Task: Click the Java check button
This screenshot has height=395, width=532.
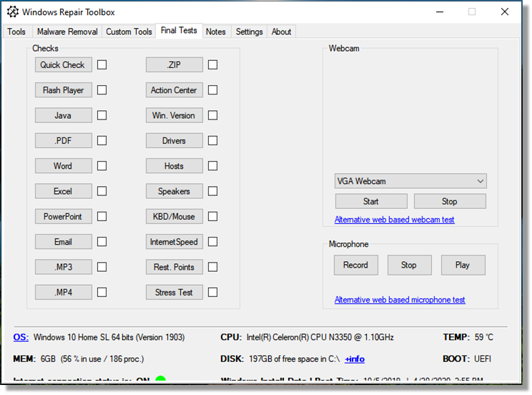Action: (64, 115)
